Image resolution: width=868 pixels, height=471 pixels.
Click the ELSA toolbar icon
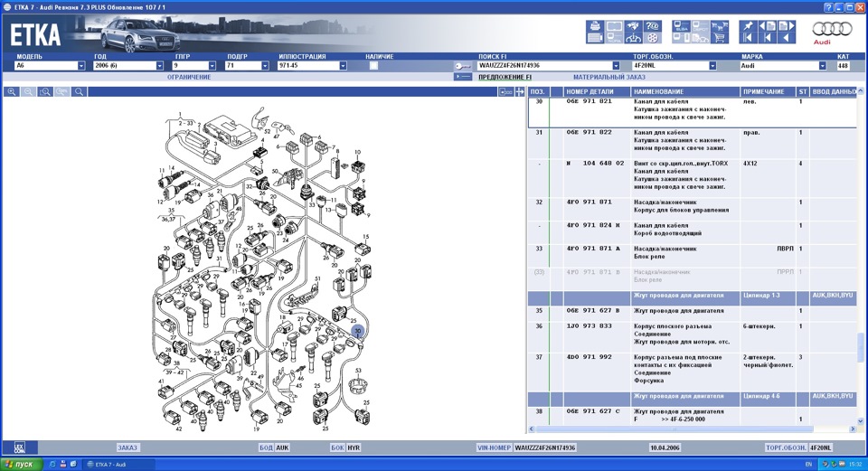pos(681,26)
